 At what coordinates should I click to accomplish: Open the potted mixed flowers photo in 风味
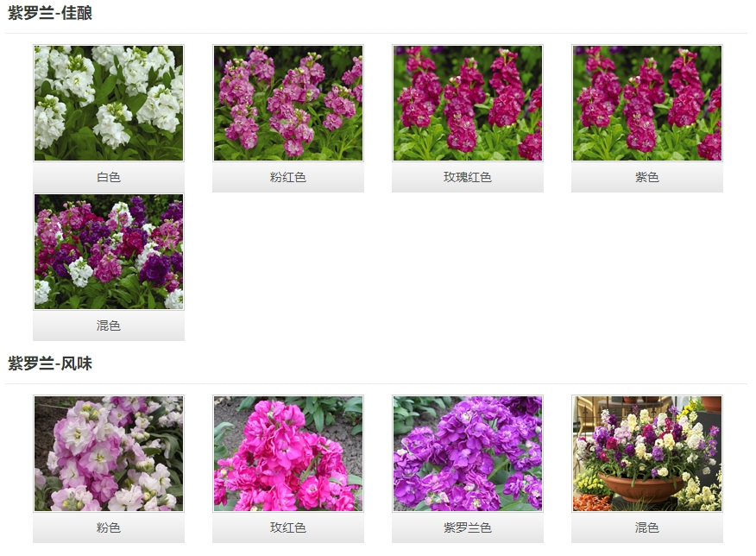tap(647, 454)
